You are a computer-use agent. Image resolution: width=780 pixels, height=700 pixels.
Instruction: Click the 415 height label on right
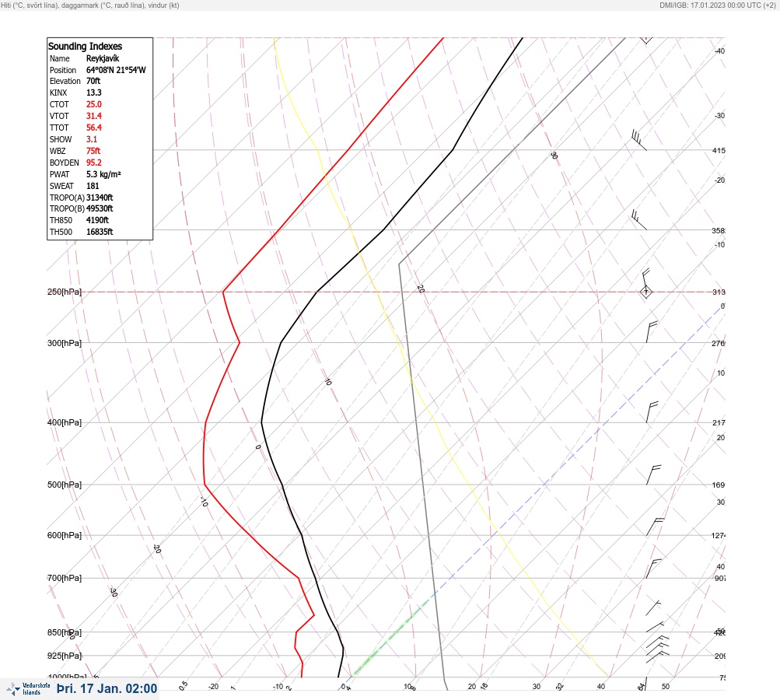(x=719, y=150)
